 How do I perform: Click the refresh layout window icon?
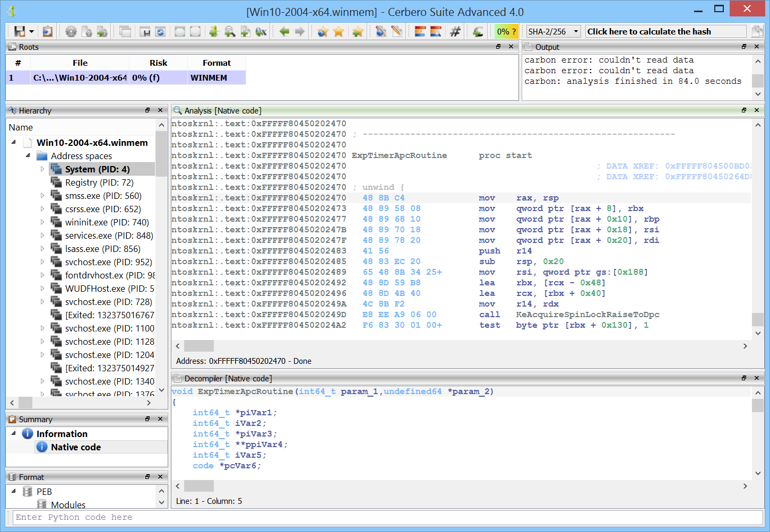pyautogui.click(x=160, y=32)
